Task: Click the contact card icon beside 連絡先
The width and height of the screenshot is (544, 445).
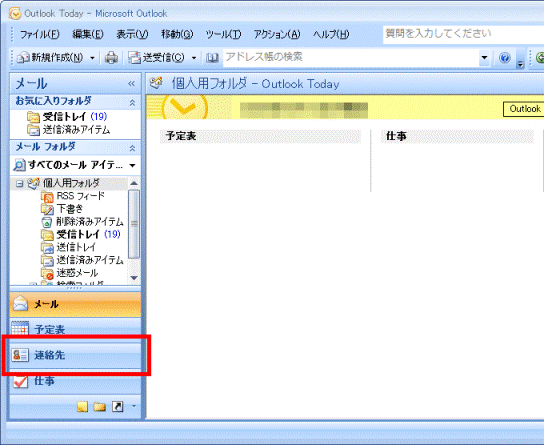Action: tap(20, 355)
